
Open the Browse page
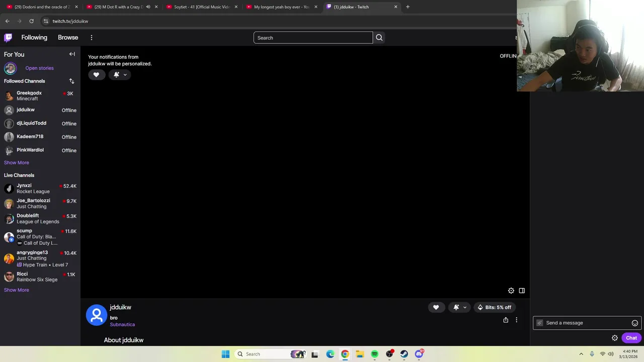(x=68, y=38)
